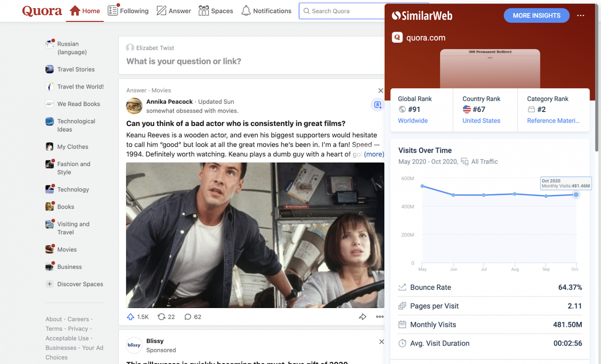The image size is (601, 364).
Task: Reshare the answer with 22 shares
Action: tap(166, 317)
